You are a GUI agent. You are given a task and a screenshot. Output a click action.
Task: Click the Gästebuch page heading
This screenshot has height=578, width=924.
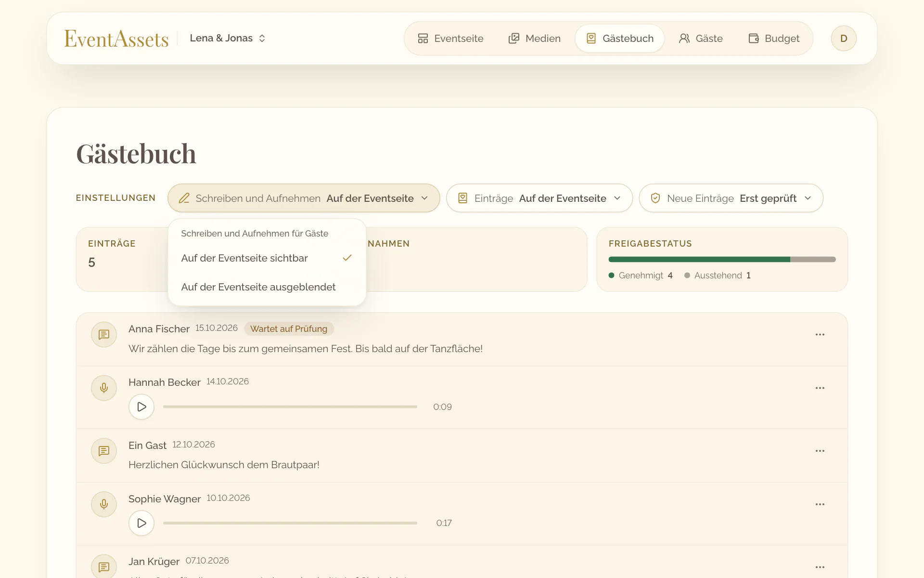pyautogui.click(x=136, y=154)
